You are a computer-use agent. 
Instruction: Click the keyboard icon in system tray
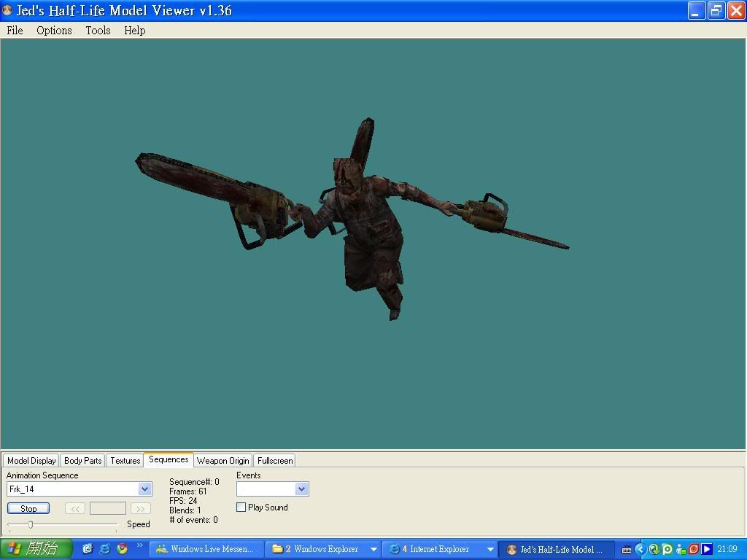point(627,550)
